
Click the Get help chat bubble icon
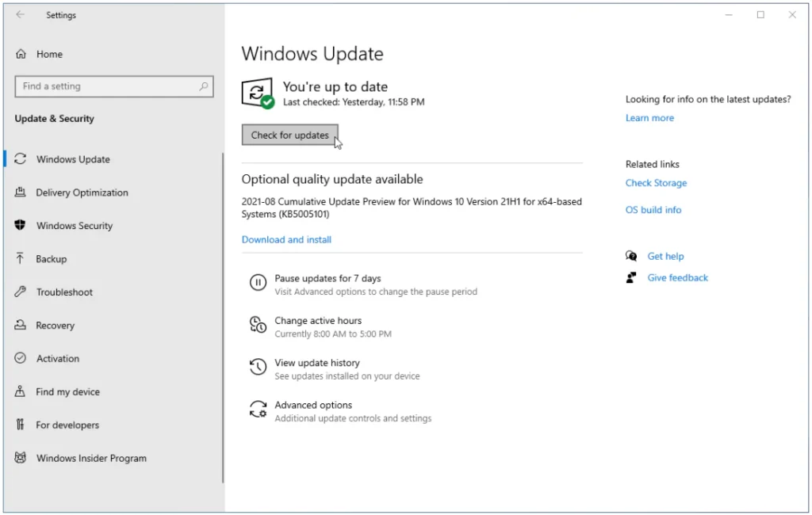(631, 256)
